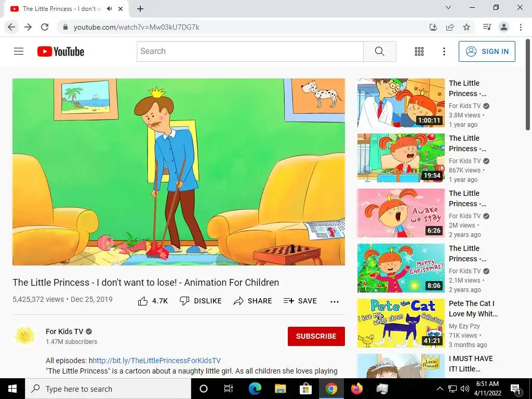Screen dimensions: 532x399
Task: Open the YouTube hamburger guide menu
Action: point(19,51)
